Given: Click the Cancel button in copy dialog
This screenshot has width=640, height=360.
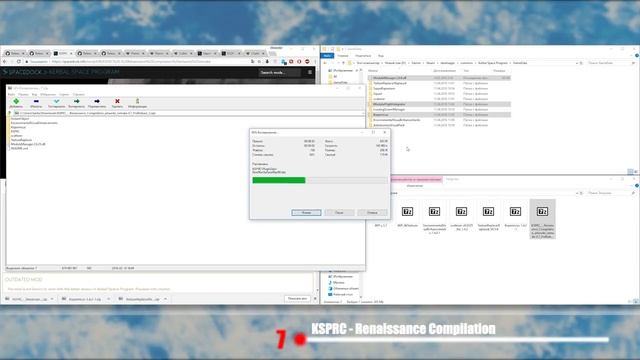Looking at the screenshot, I should (372, 213).
